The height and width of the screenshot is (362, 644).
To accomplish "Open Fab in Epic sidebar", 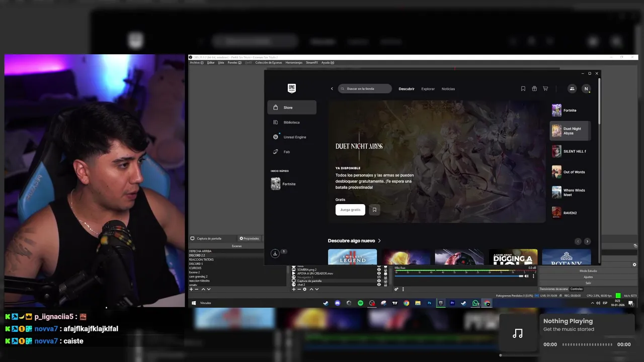I will [292, 151].
